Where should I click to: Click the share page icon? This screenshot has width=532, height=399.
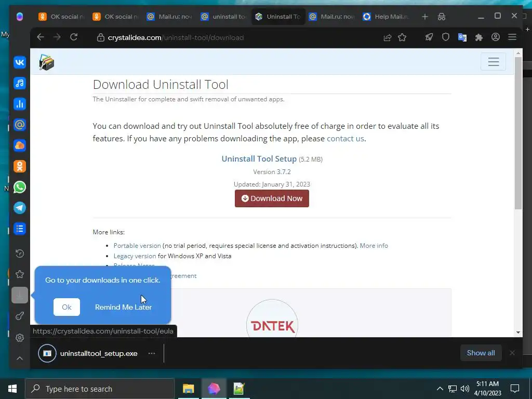pyautogui.click(x=387, y=37)
